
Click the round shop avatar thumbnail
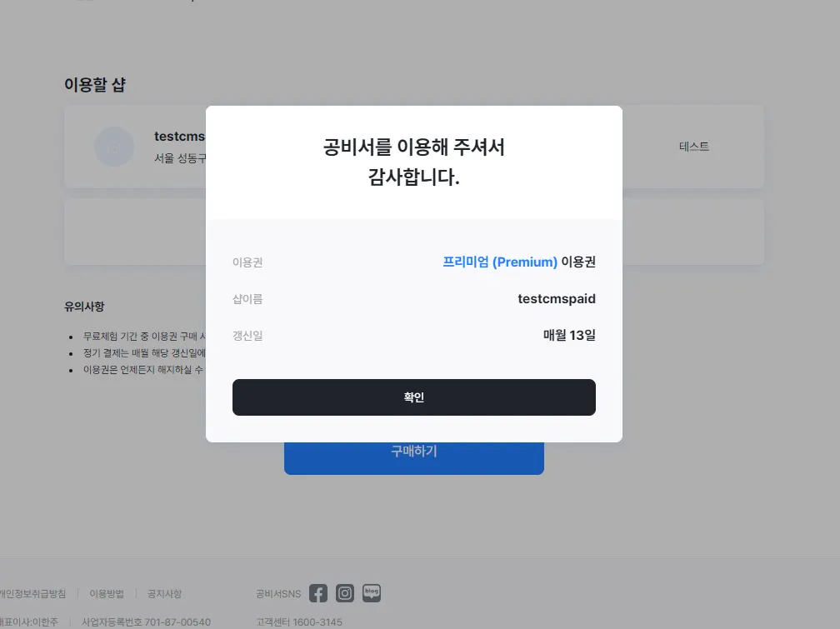tap(114, 147)
